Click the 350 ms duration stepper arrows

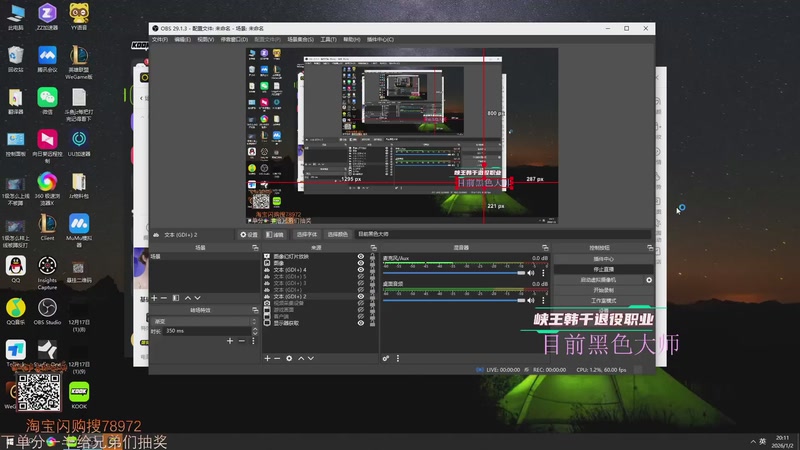pos(255,331)
